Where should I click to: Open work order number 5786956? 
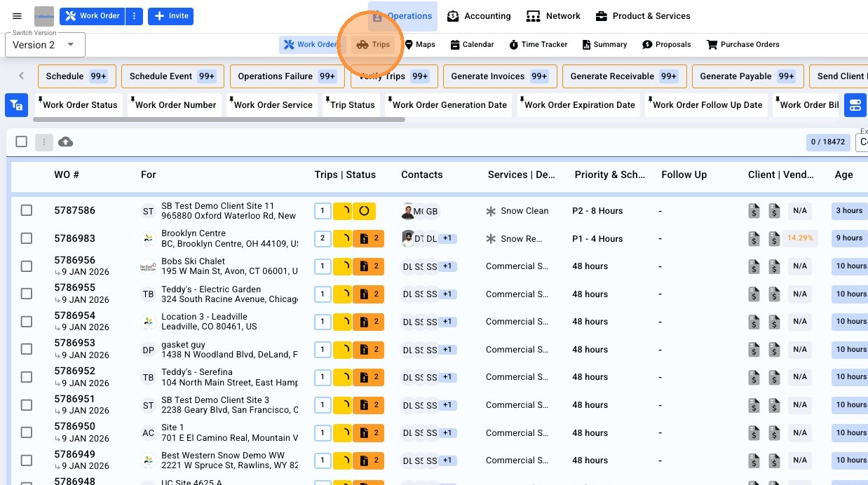pos(75,261)
